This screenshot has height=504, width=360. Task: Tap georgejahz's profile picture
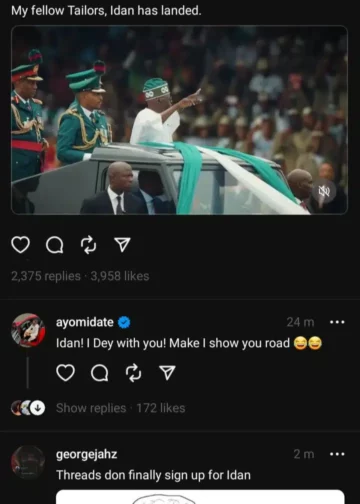pyautogui.click(x=28, y=462)
